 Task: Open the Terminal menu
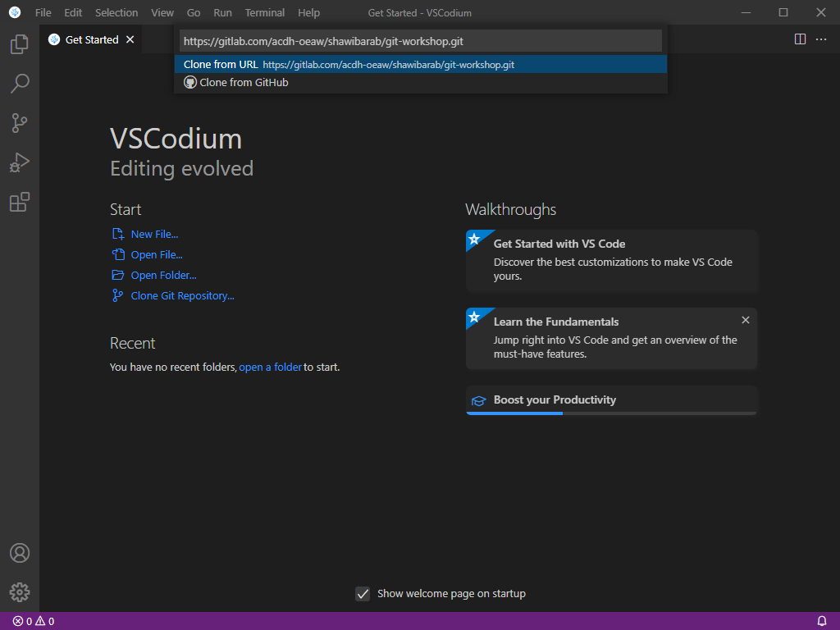[265, 12]
